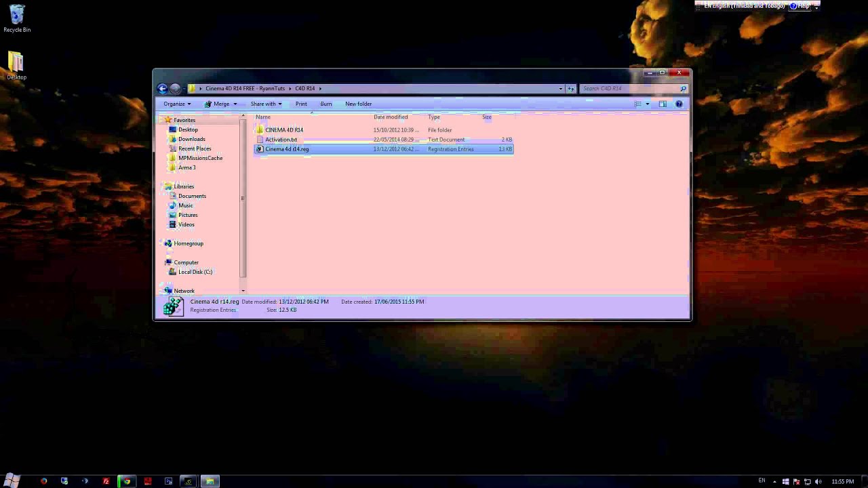Open the Share with dropdown
This screenshot has width=868, height=488.
(x=266, y=104)
